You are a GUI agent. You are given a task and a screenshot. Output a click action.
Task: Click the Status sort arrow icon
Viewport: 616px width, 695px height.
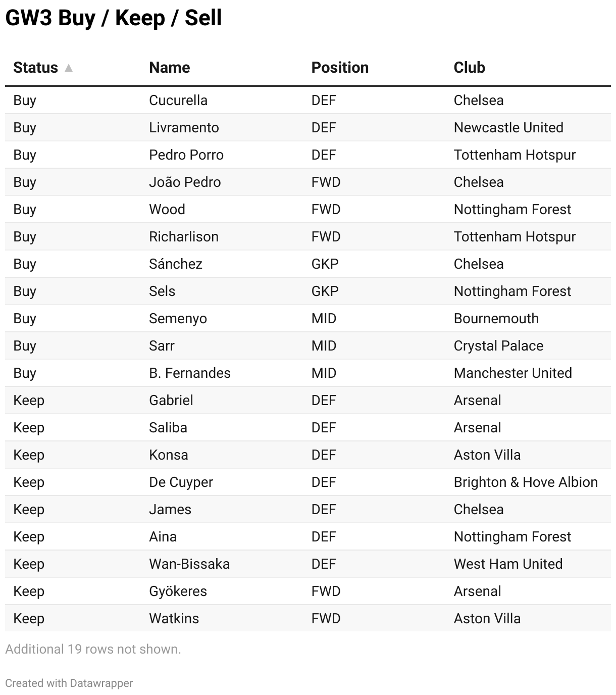pos(69,68)
